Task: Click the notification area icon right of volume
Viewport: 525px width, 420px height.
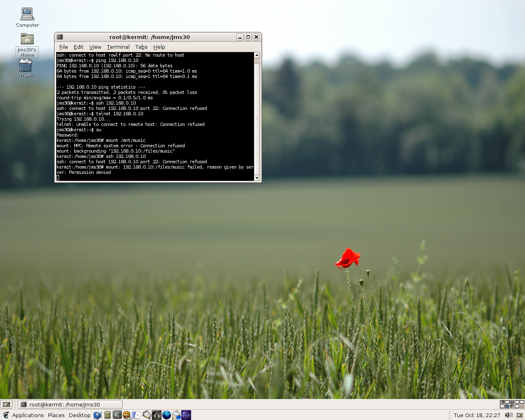Action: [520, 415]
